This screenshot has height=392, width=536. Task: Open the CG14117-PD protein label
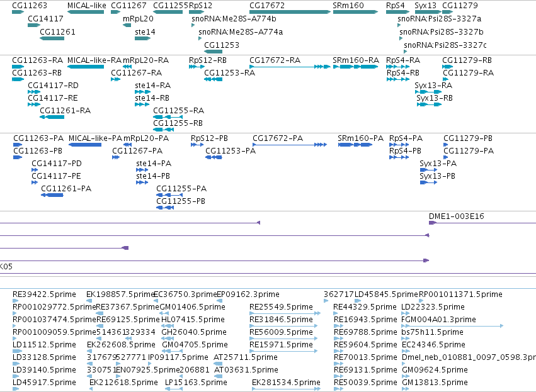coord(57,164)
